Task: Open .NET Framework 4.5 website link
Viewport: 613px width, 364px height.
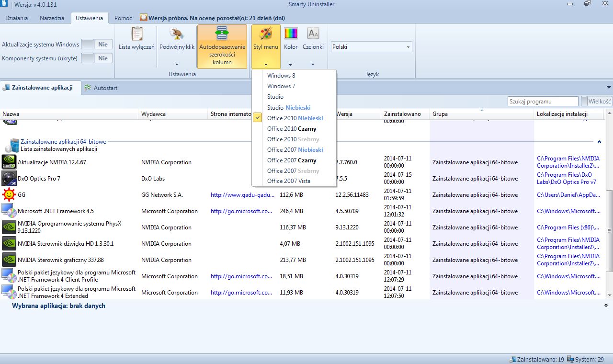Action: point(242,211)
